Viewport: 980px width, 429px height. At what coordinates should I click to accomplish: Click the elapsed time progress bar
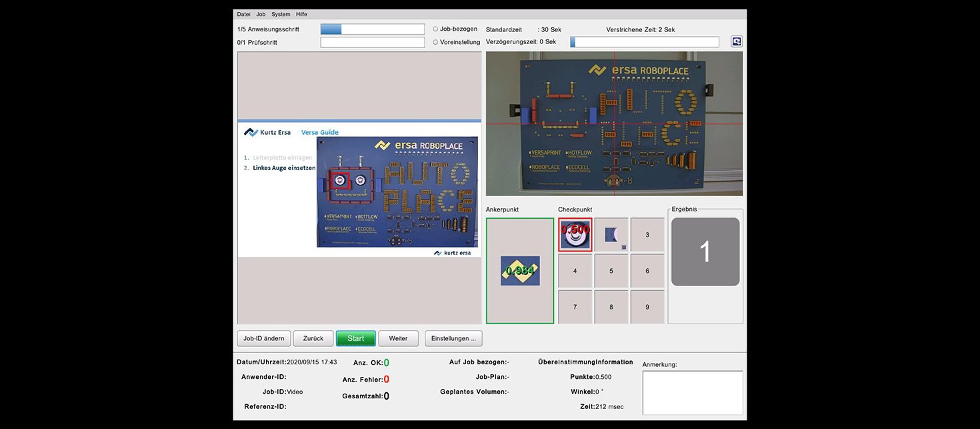(x=645, y=42)
